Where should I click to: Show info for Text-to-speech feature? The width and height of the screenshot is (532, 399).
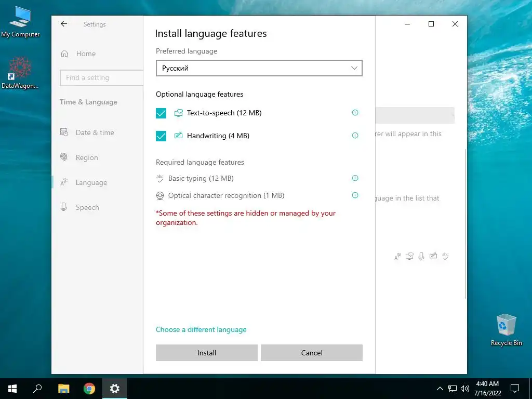coord(355,113)
